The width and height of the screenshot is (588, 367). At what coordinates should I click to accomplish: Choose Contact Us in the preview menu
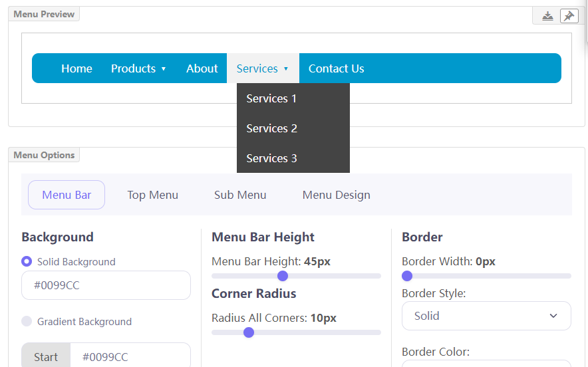pyautogui.click(x=336, y=68)
